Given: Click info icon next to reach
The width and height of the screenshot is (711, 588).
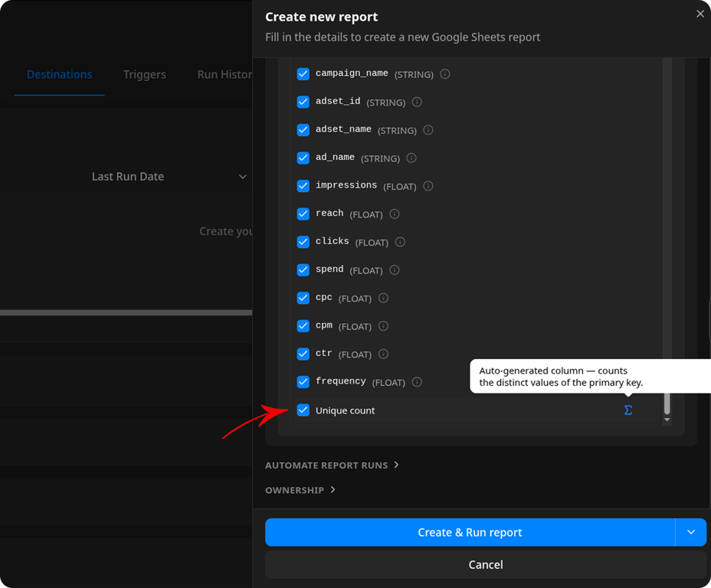Looking at the screenshot, I should 395,214.
